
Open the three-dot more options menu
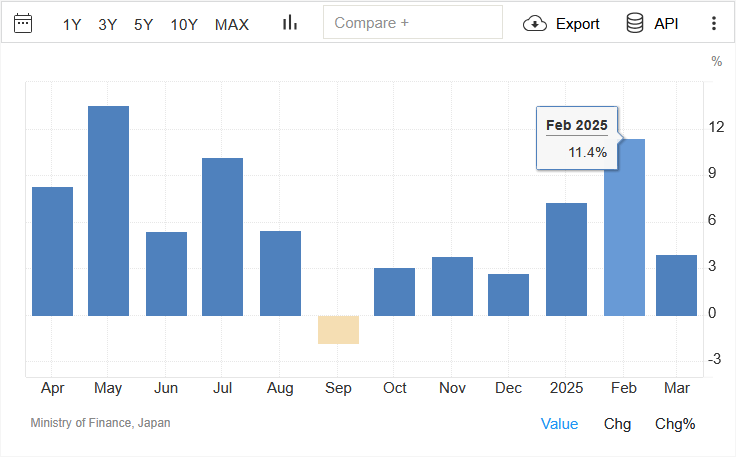click(x=713, y=23)
